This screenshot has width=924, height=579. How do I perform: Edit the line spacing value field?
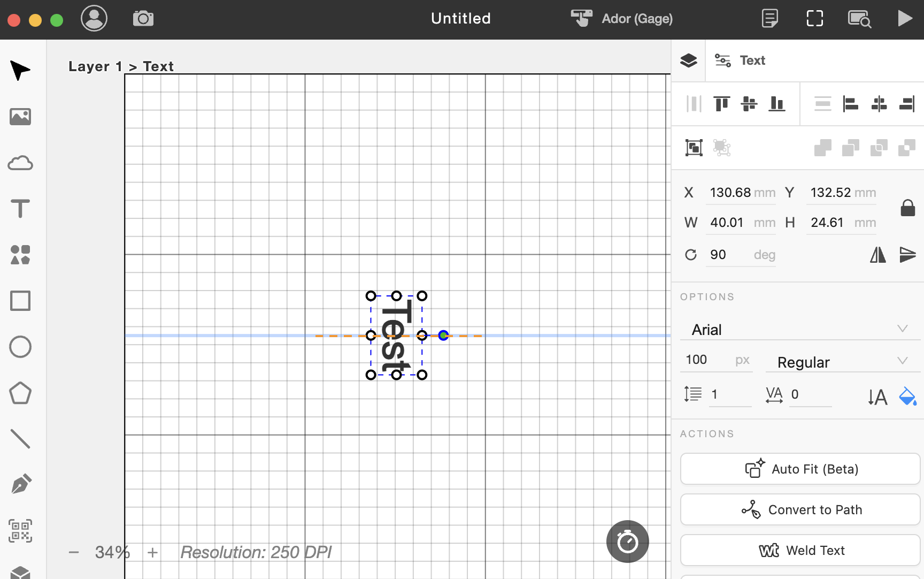coord(730,394)
